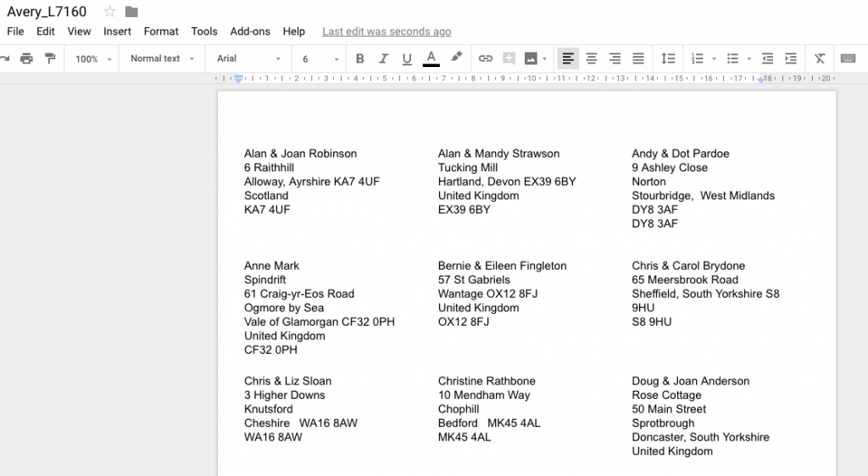Star the Avery_L7160 document
This screenshot has height=476, width=868.
(109, 11)
